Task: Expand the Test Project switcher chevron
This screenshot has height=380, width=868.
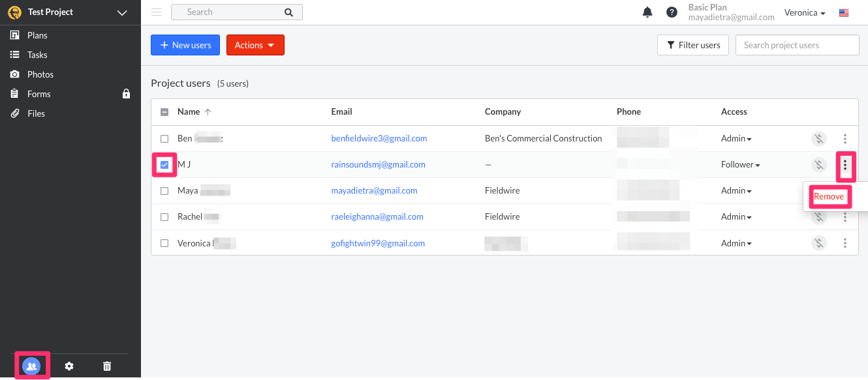Action: (121, 12)
